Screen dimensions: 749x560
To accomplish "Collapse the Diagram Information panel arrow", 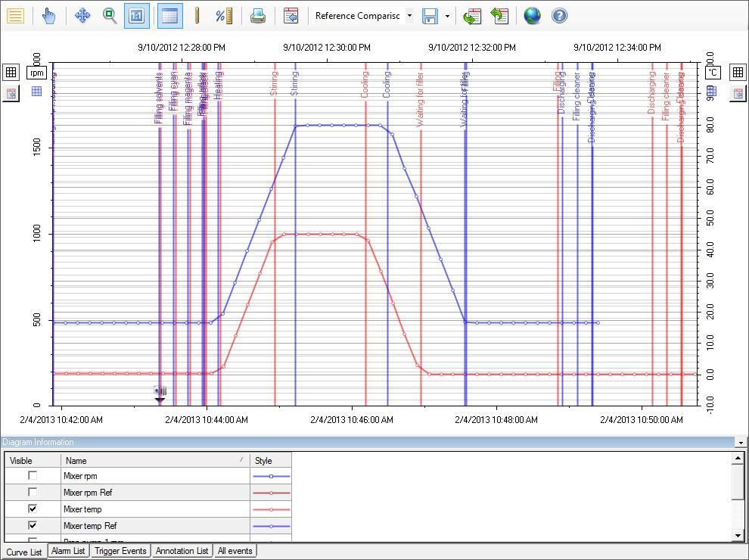I will [741, 443].
